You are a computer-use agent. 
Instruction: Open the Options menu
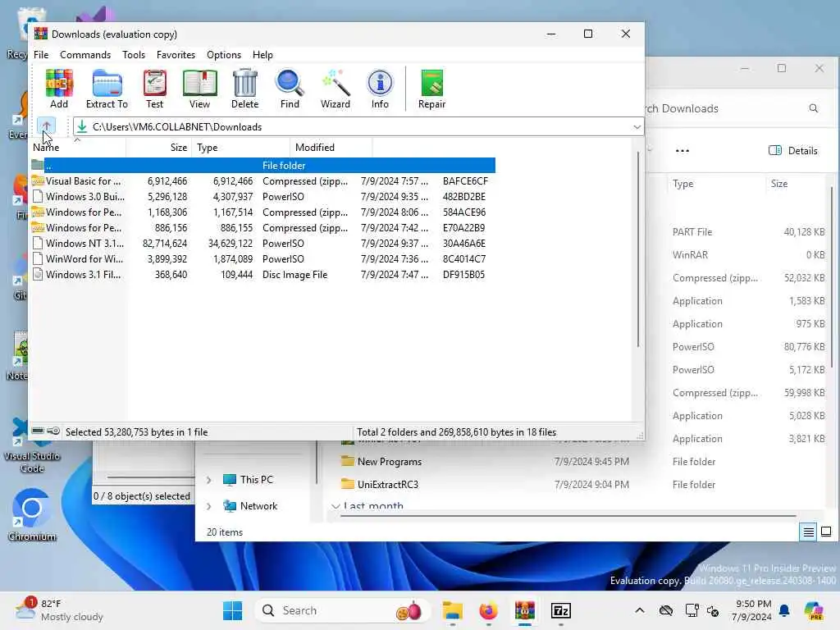pyautogui.click(x=224, y=55)
